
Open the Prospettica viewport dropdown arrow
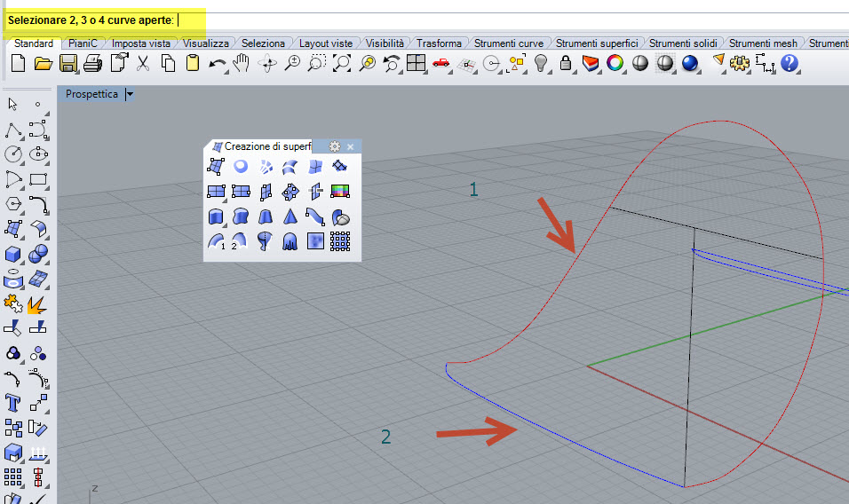tap(131, 94)
